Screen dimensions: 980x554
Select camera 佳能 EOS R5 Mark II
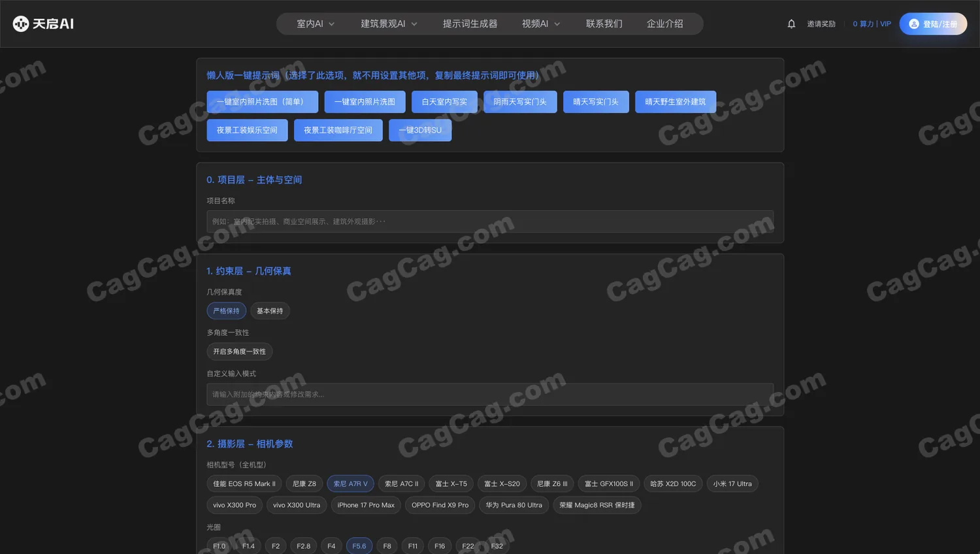click(244, 484)
